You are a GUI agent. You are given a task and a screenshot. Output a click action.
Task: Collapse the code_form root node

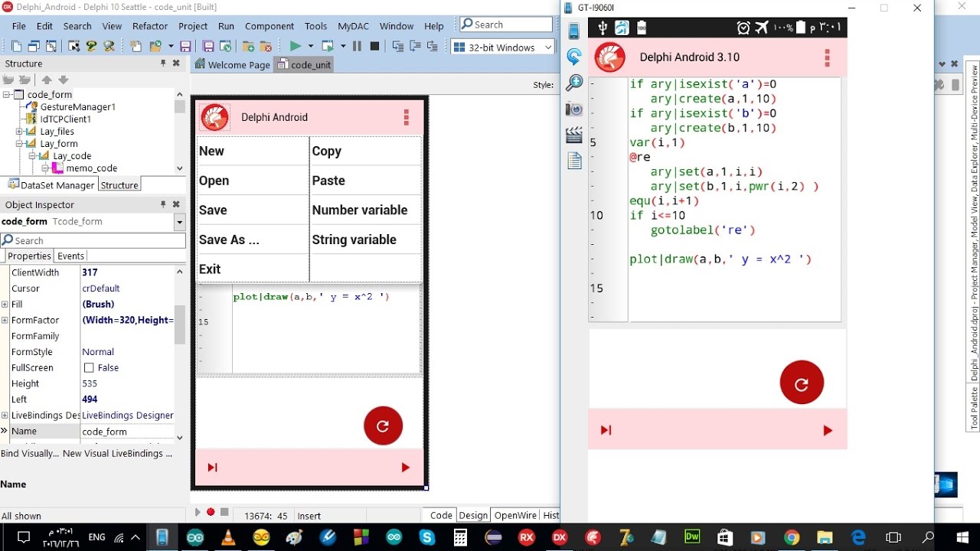click(x=7, y=95)
